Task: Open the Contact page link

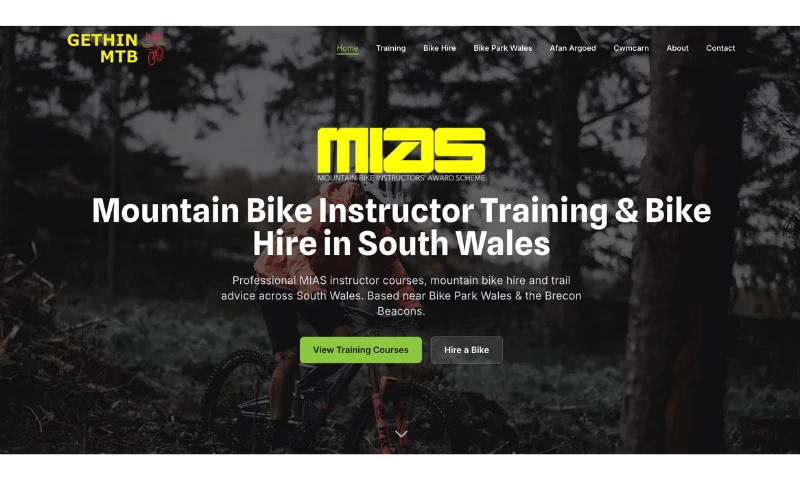Action: (x=720, y=48)
